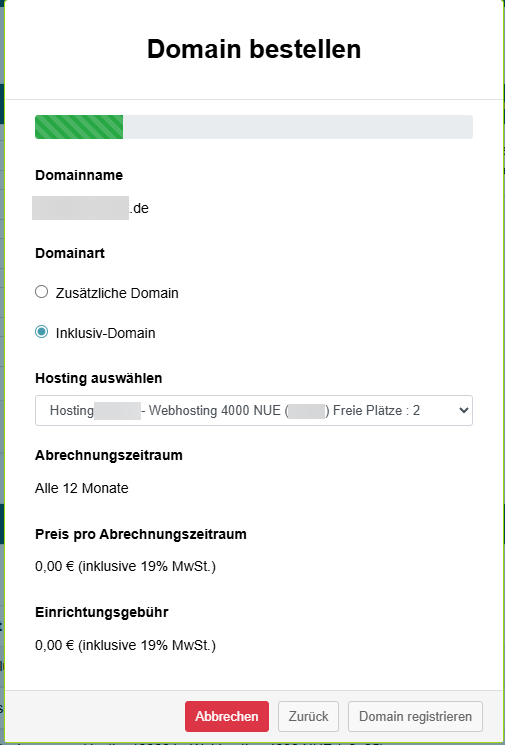Click the Alle 12 Monate billing text
This screenshot has width=505, height=745.
[82, 488]
